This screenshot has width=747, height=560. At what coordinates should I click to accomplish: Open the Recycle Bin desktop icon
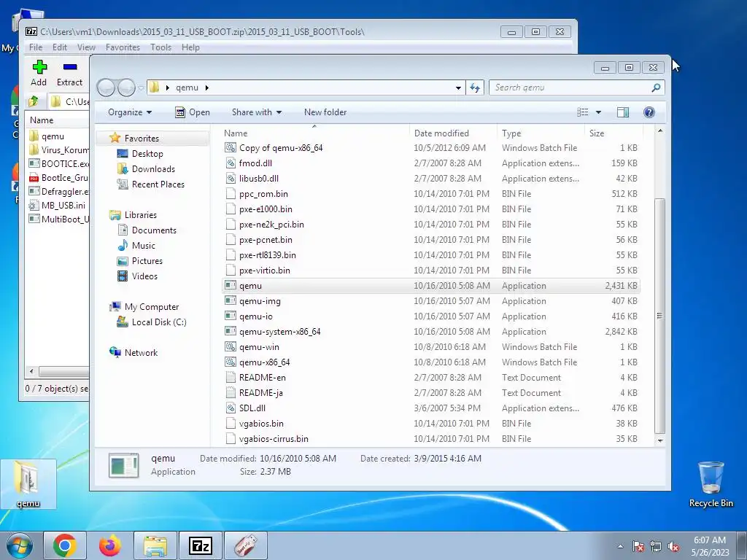(x=711, y=485)
